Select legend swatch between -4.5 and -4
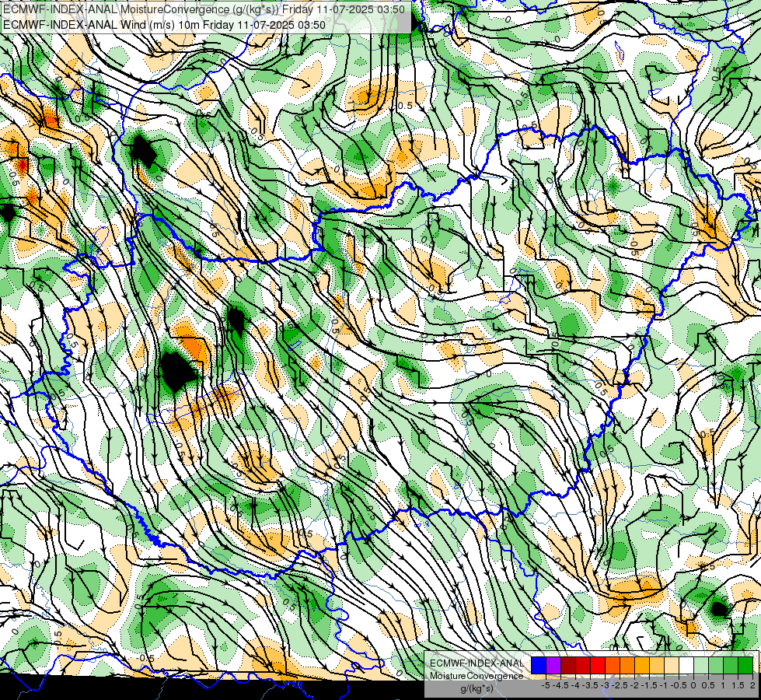 point(568,665)
